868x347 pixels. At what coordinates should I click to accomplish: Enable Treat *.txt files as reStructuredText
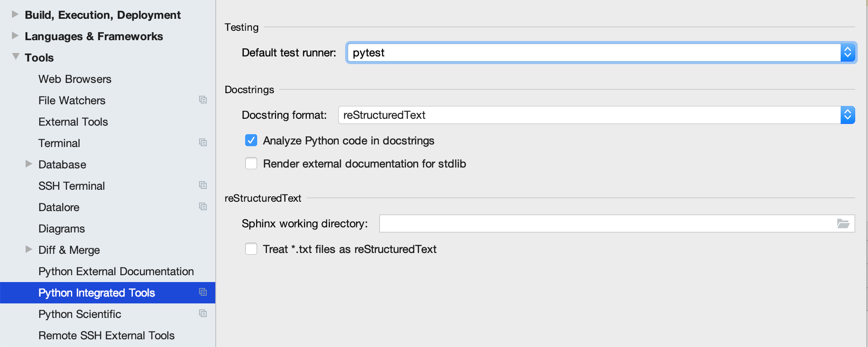coord(251,249)
